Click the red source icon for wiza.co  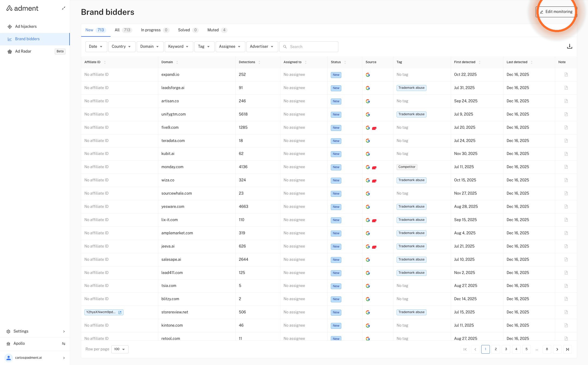[374, 181]
